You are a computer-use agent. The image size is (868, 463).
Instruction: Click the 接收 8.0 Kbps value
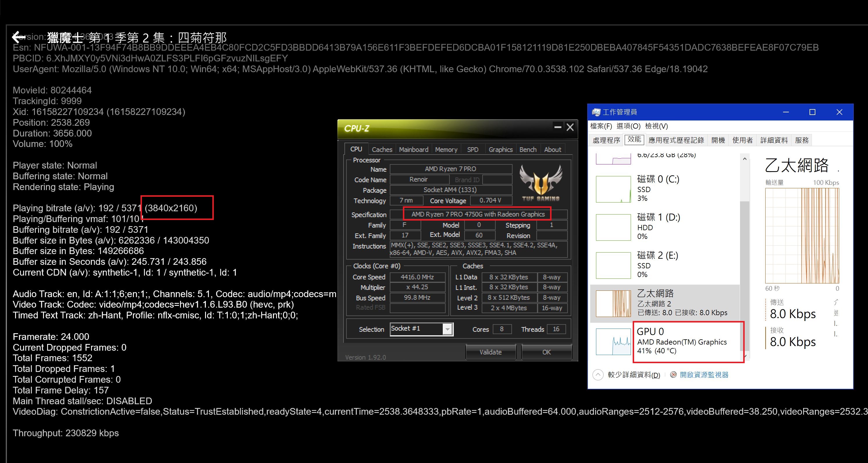coord(793,342)
